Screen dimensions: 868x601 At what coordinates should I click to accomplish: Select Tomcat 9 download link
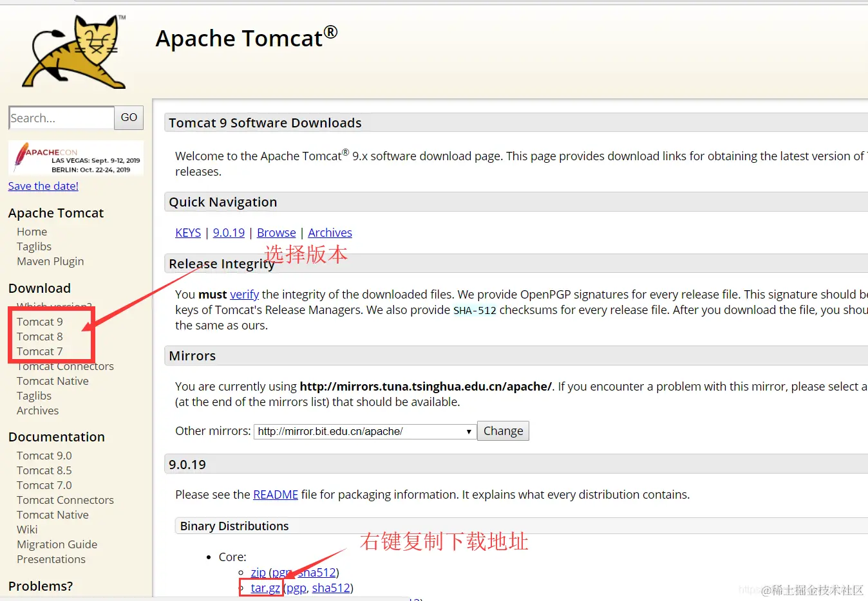pyautogui.click(x=40, y=322)
